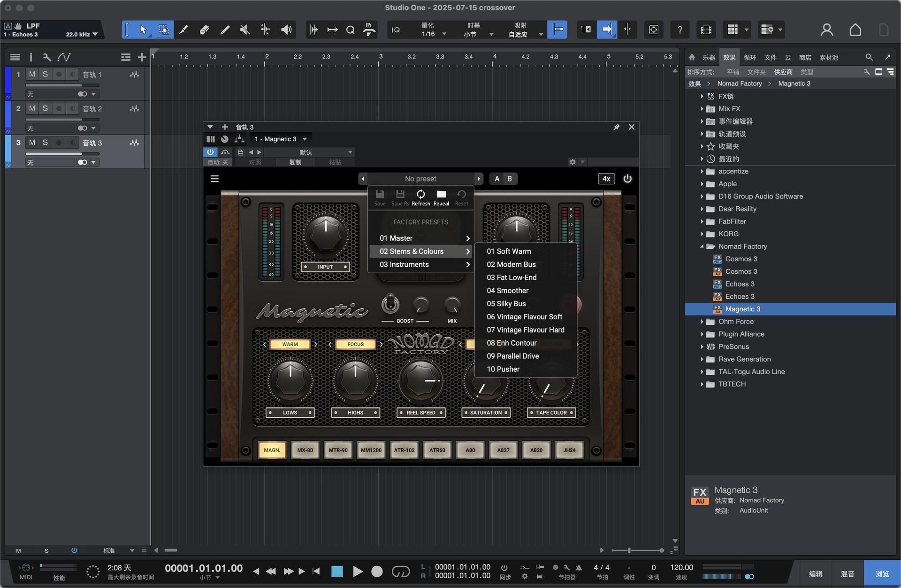Open 01 Master preset submenu

[x=421, y=238]
